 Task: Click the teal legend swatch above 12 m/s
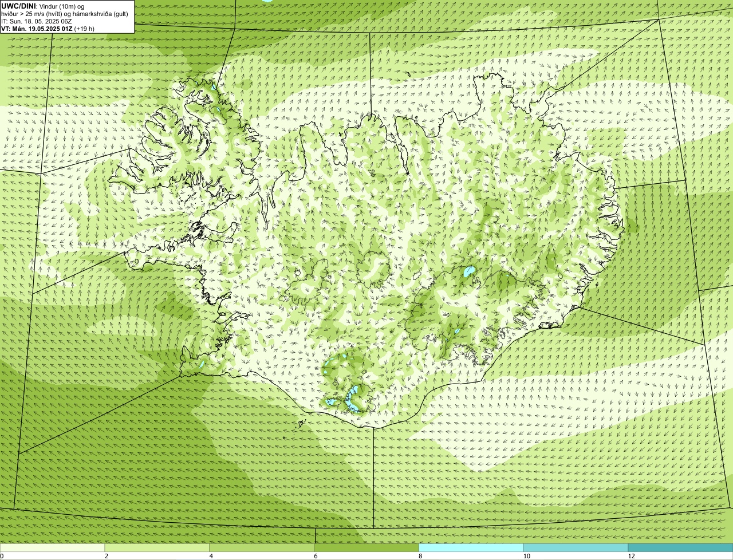pyautogui.click(x=680, y=547)
